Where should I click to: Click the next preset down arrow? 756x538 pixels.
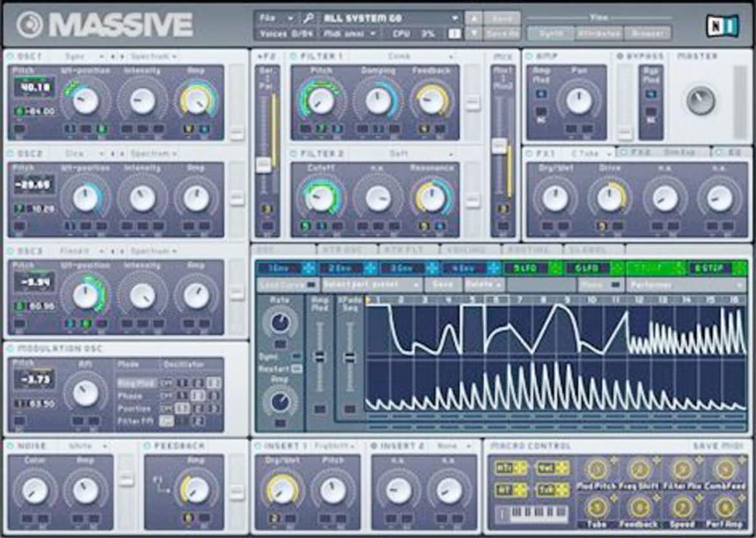(474, 34)
